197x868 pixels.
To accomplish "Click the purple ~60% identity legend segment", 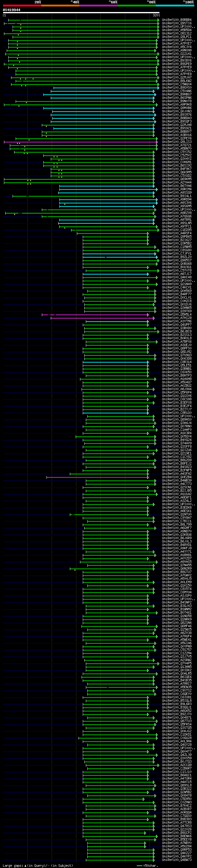I will click(x=99, y=6).
